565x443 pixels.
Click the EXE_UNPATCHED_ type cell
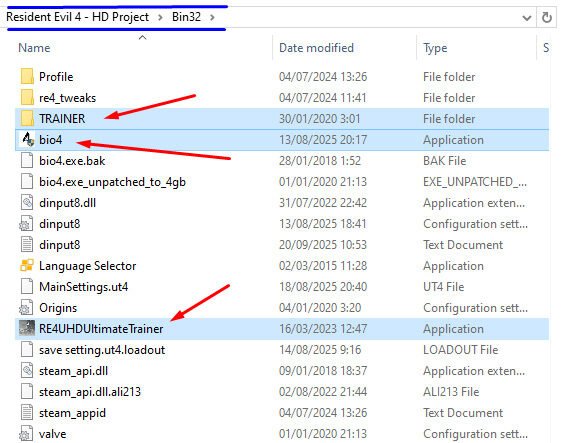pyautogui.click(x=475, y=182)
